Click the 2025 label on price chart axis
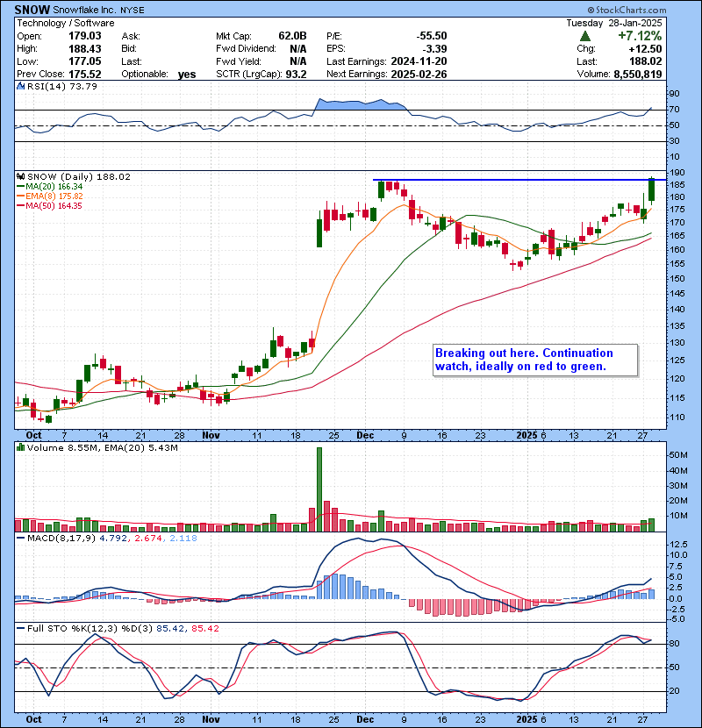Screen dimensions: 702x728 tap(526, 436)
